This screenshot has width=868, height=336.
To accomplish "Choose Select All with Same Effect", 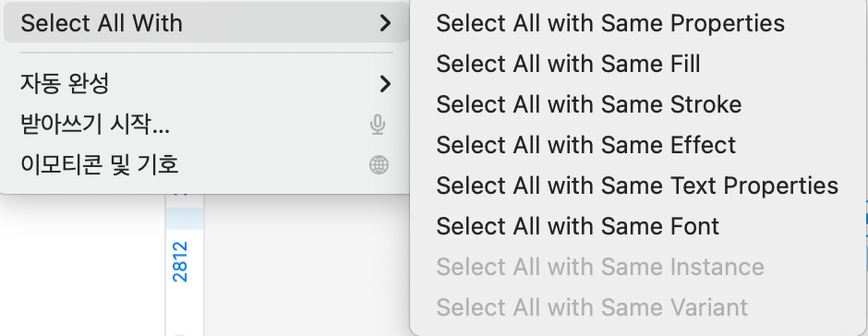I will pos(585,145).
